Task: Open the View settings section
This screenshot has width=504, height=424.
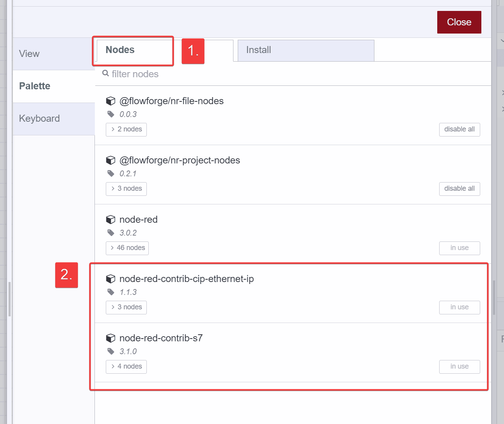Action: click(x=29, y=53)
